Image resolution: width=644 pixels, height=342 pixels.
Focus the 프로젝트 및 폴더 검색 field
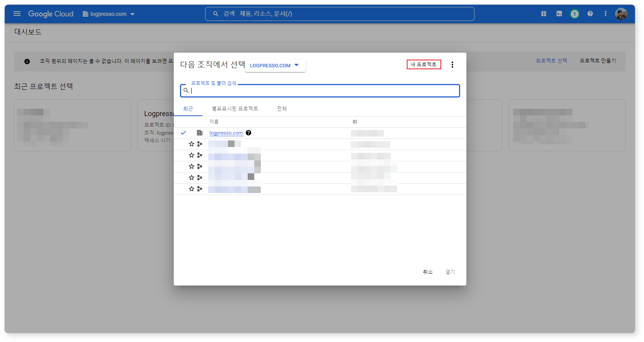[320, 91]
